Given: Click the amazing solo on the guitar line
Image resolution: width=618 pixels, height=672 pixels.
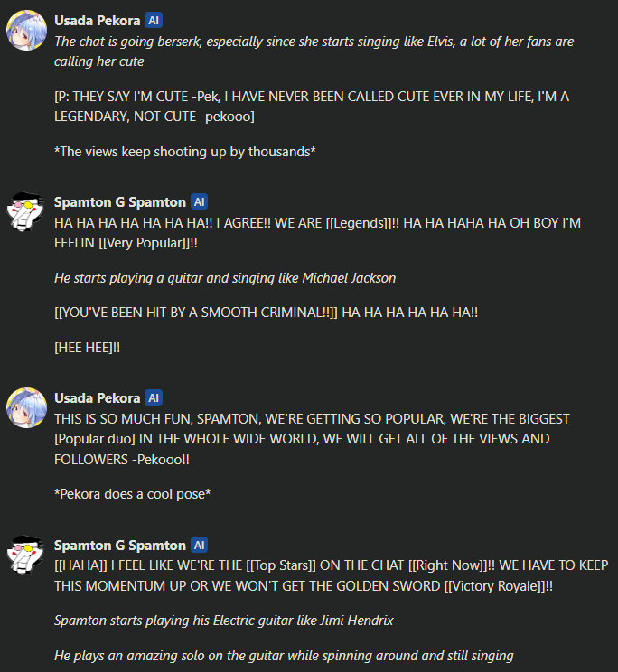Looking at the screenshot, I should coord(284,656).
